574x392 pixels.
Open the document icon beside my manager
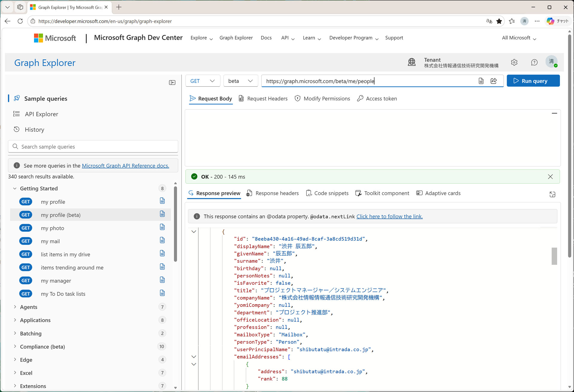162,280
